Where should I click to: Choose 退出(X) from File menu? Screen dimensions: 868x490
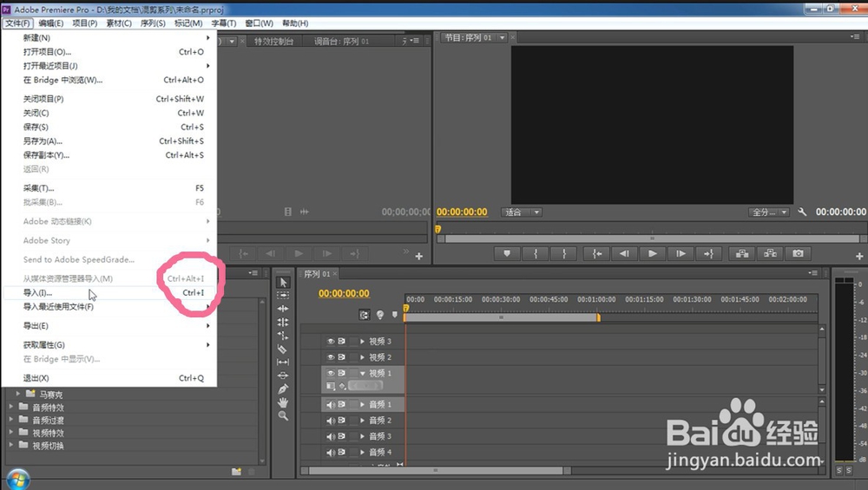point(109,378)
